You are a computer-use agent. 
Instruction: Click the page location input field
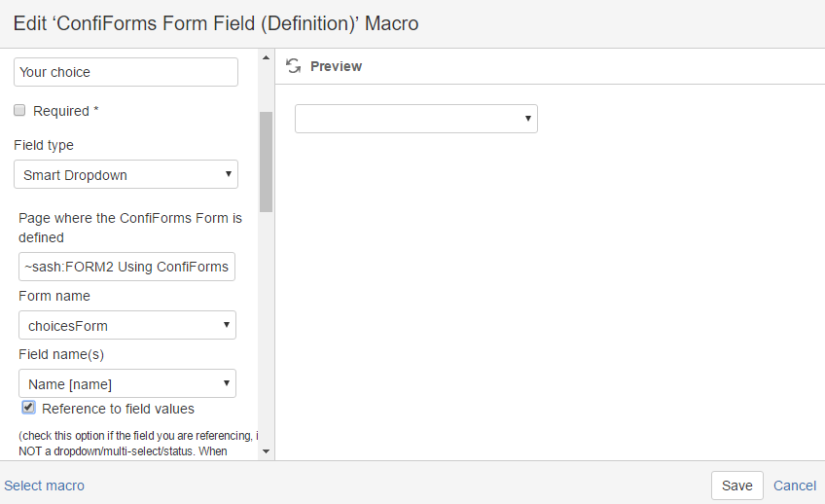coord(126,267)
